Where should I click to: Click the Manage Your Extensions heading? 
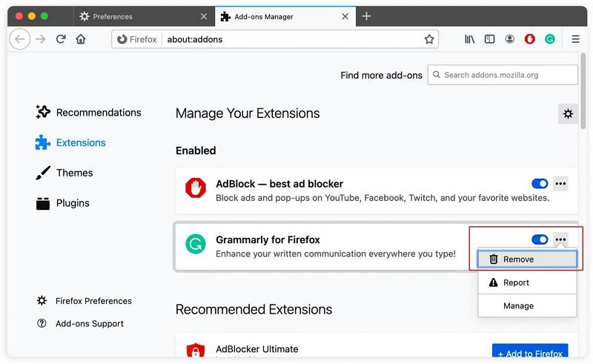pyautogui.click(x=248, y=113)
